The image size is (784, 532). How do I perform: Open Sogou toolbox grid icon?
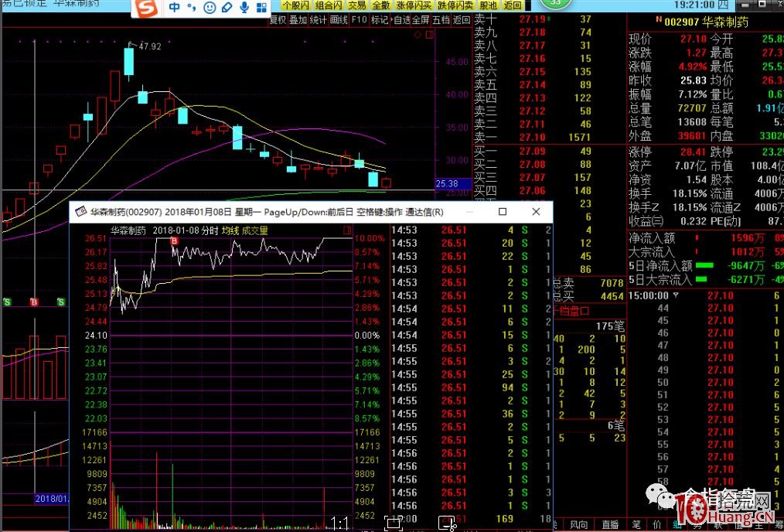[261, 8]
